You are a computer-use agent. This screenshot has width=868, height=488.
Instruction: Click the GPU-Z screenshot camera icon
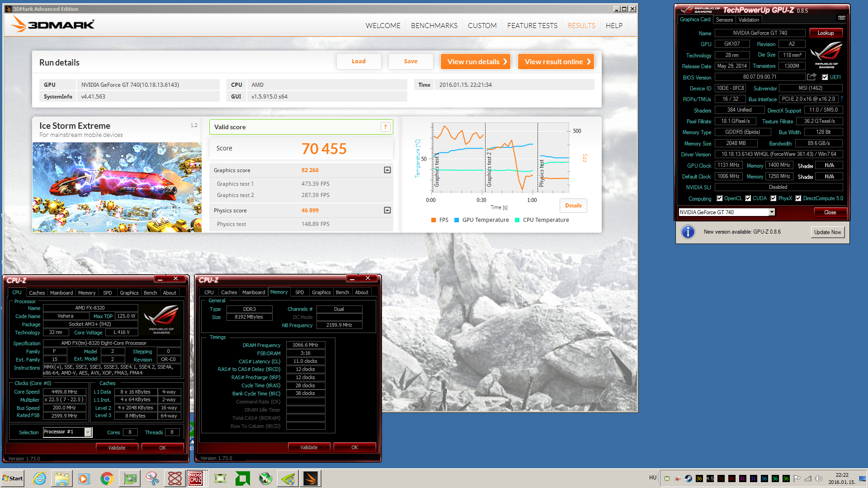[x=842, y=18]
